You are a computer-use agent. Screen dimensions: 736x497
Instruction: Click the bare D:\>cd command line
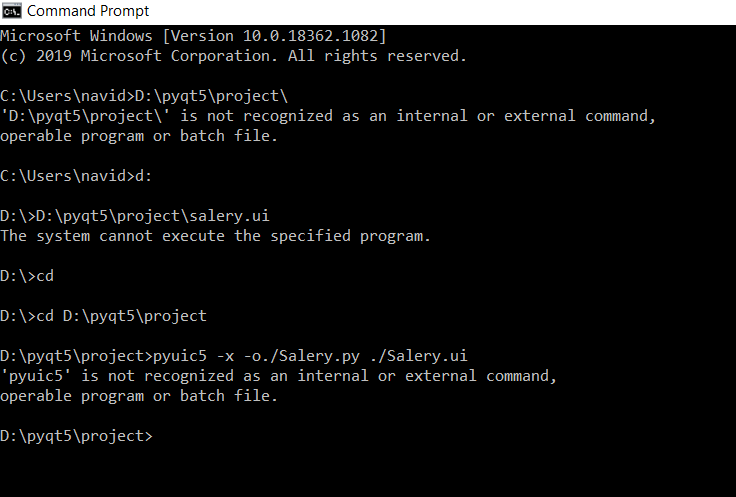(x=27, y=276)
